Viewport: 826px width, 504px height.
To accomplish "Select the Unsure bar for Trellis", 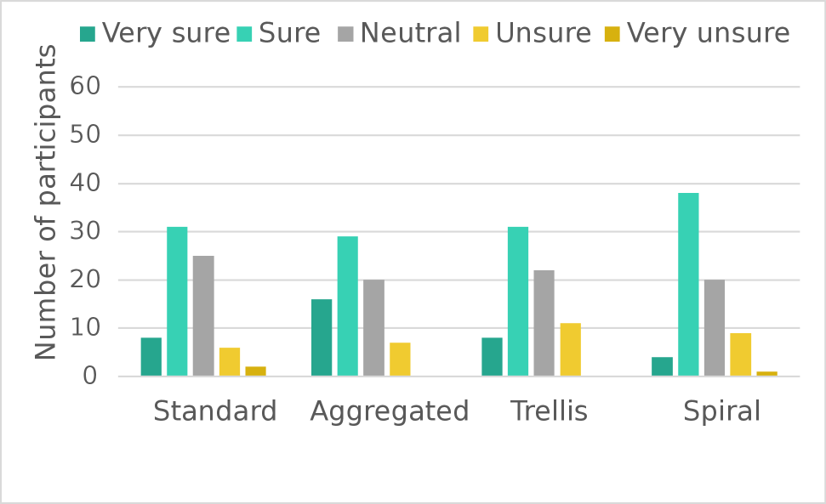I will (570, 349).
